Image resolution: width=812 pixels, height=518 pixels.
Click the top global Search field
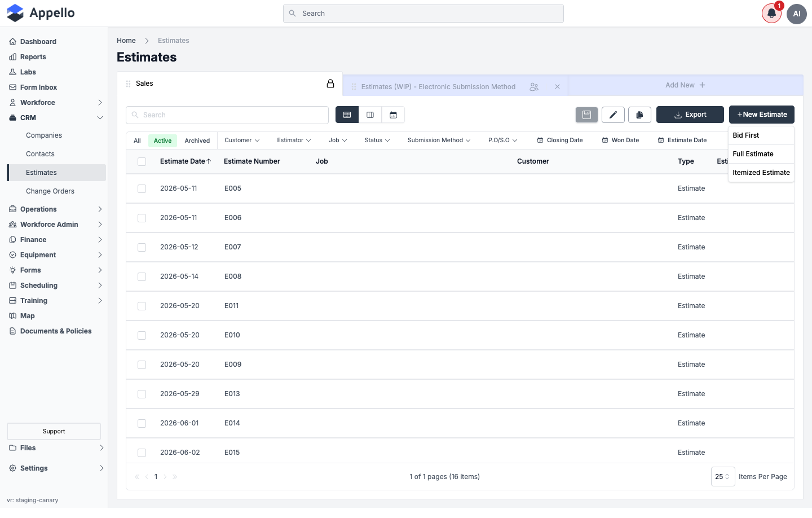[423, 14]
